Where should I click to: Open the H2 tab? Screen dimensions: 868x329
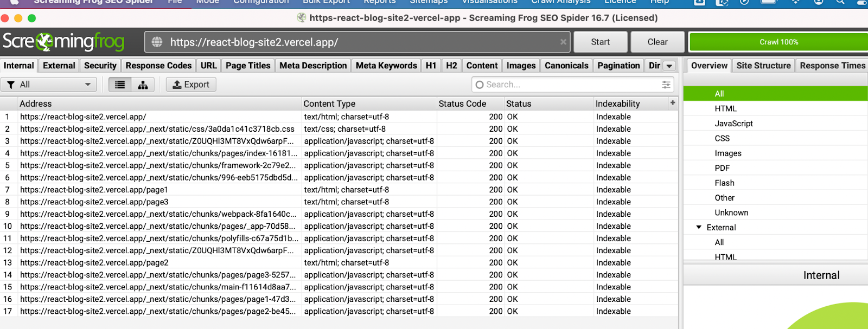[x=451, y=66]
